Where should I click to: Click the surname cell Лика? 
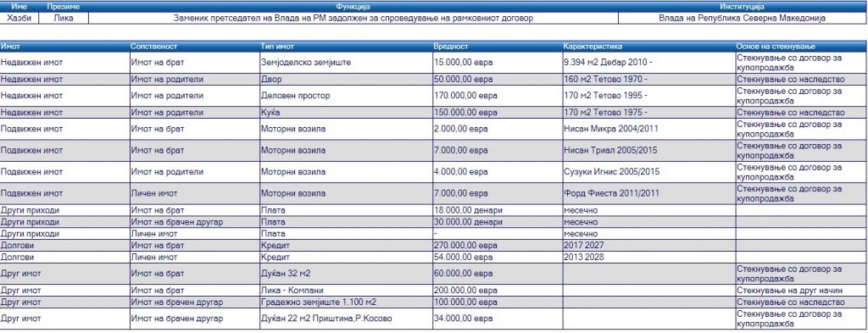[64, 18]
